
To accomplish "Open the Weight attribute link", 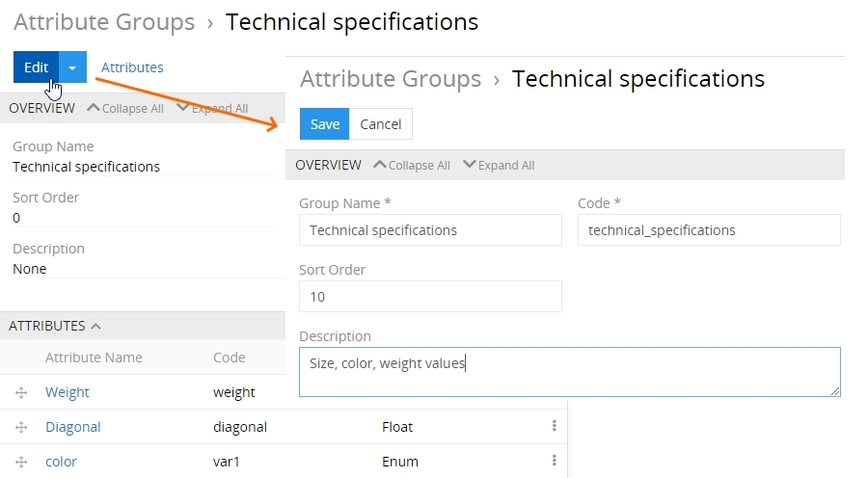I will (x=68, y=392).
